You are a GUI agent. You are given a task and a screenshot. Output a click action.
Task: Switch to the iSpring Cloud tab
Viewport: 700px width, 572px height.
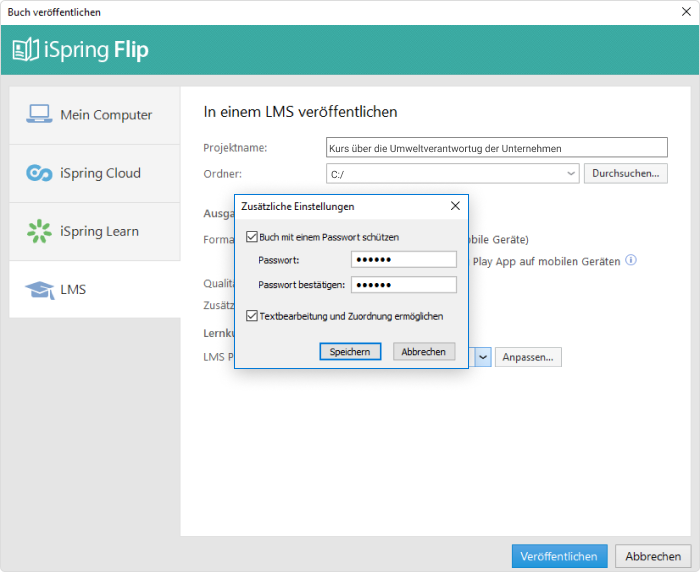[x=95, y=173]
